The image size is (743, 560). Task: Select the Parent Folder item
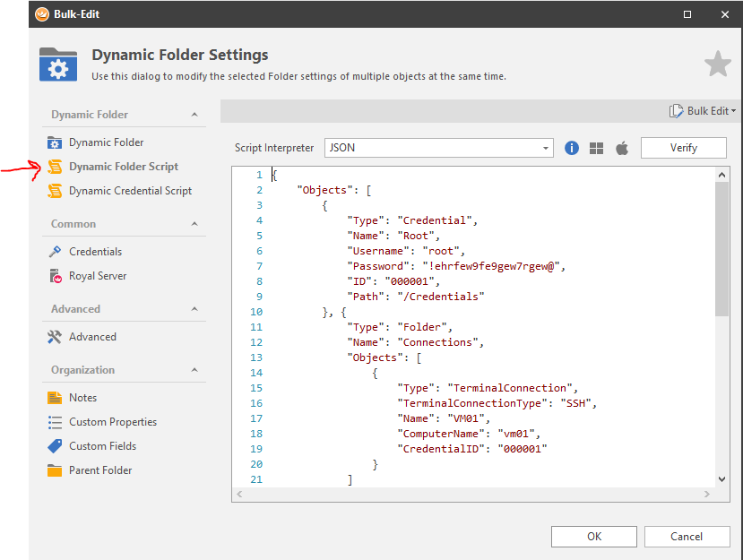(99, 470)
